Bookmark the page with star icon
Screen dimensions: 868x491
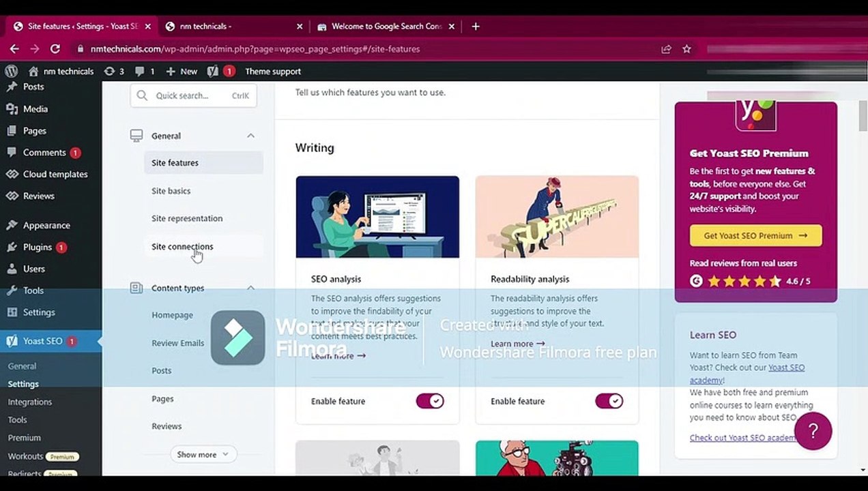686,49
